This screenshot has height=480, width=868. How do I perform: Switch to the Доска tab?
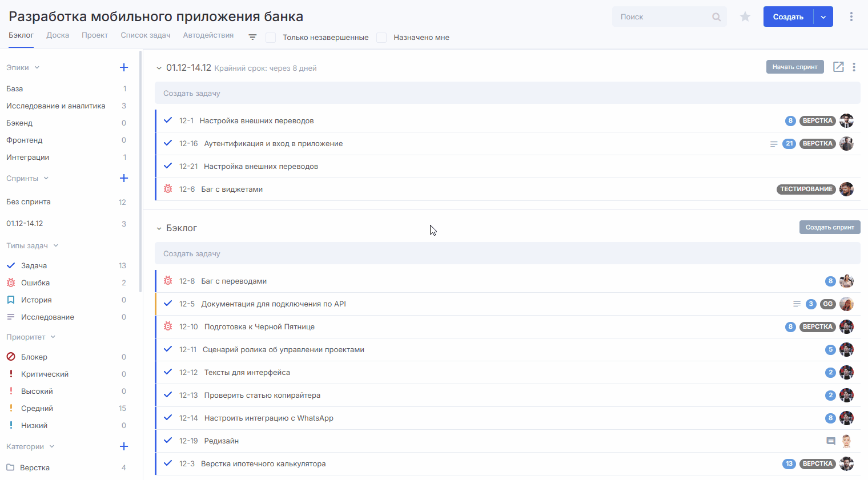point(58,35)
